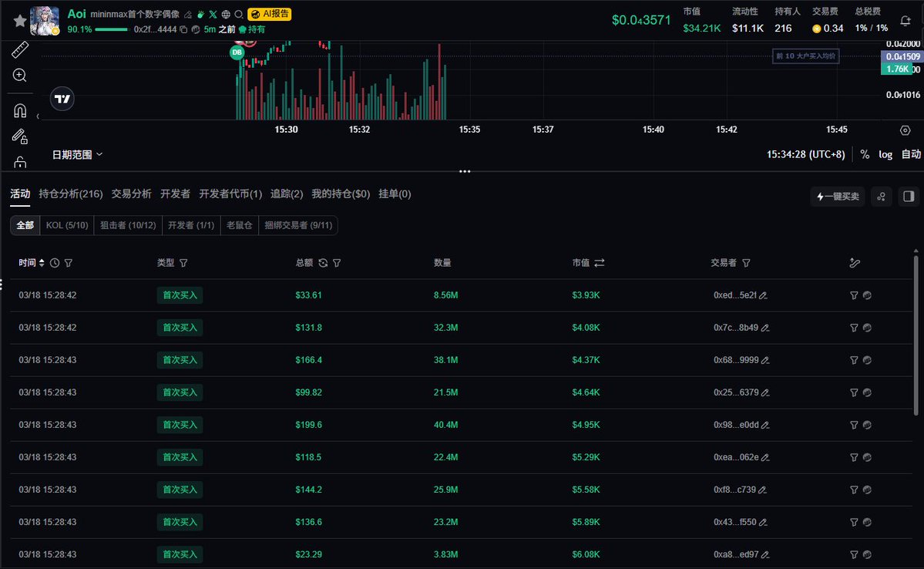Filter trades by trader 0x68...9999

click(854, 360)
